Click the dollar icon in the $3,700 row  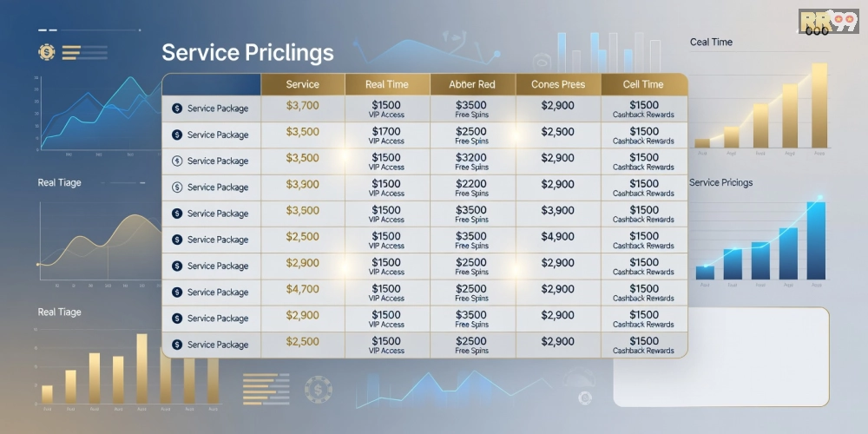pos(177,108)
